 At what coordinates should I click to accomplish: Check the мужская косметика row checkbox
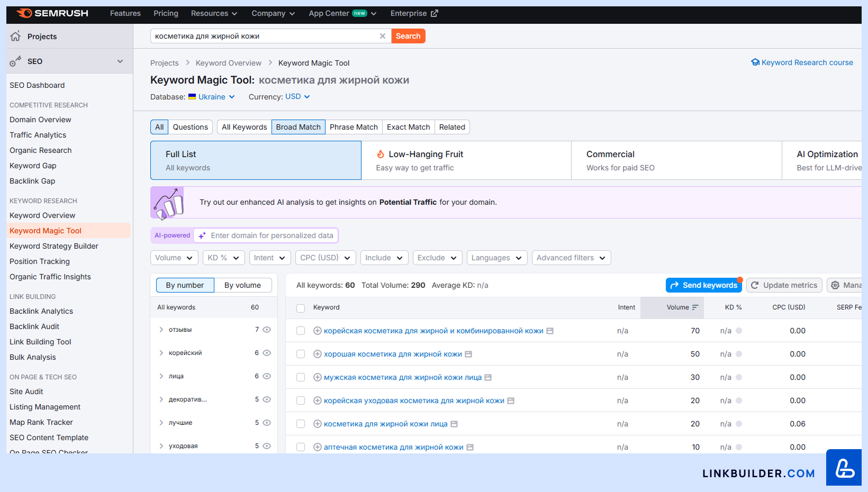click(301, 377)
